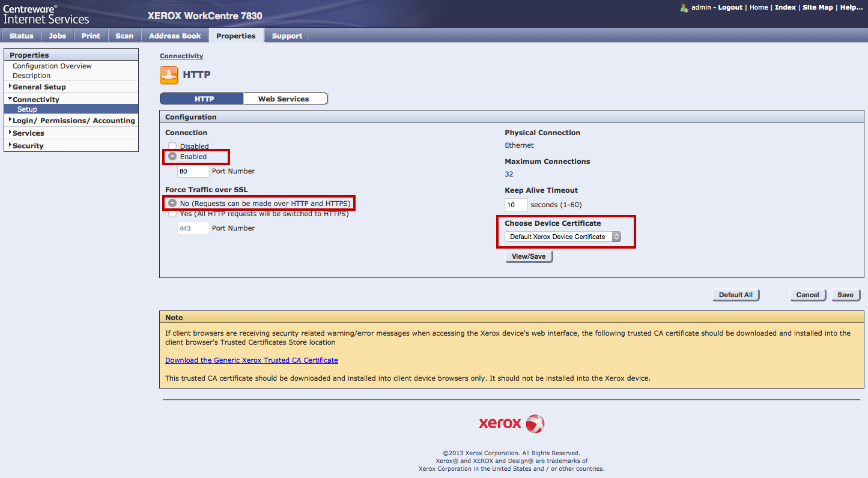Click the admin user icon
This screenshot has width=868, height=478.
coord(684,8)
